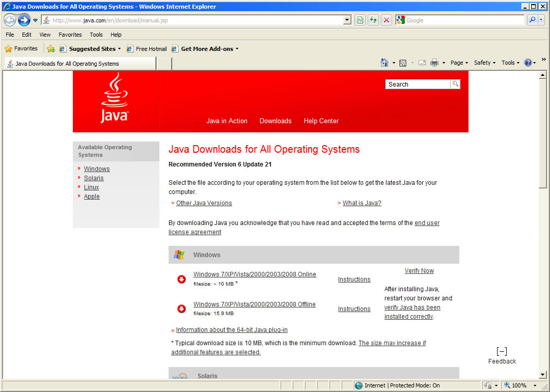
Task: Open the Get More Add-ons dropdown
Action: [x=205, y=49]
